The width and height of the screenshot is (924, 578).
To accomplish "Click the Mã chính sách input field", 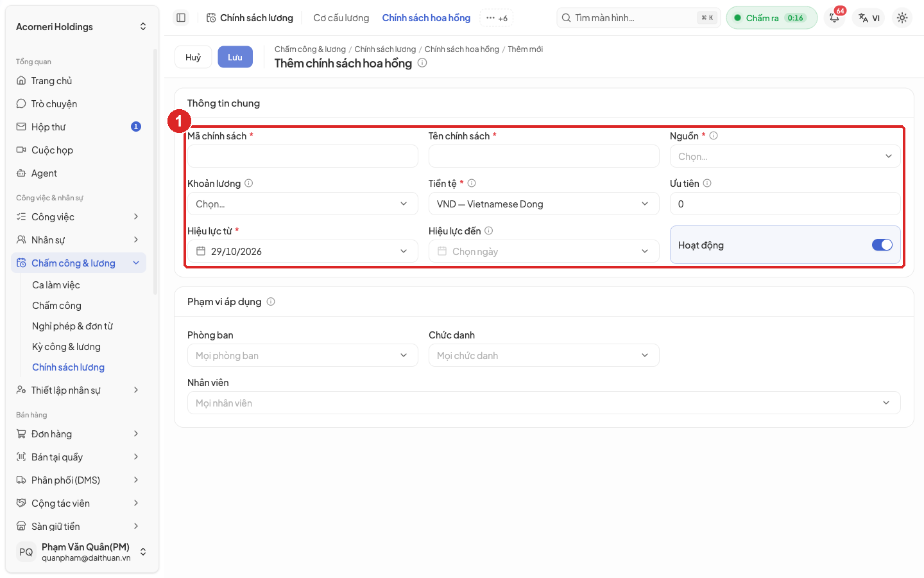I will coord(303,156).
